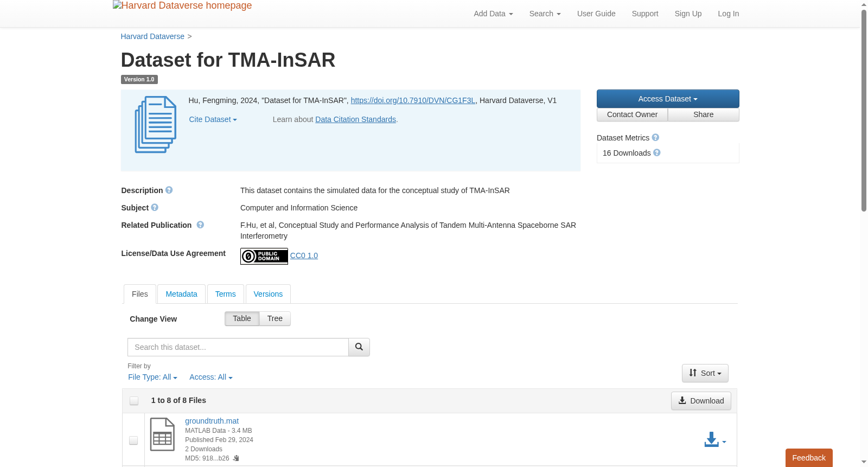The image size is (868, 467).
Task: Open the Add Data dropdown
Action: tap(493, 14)
